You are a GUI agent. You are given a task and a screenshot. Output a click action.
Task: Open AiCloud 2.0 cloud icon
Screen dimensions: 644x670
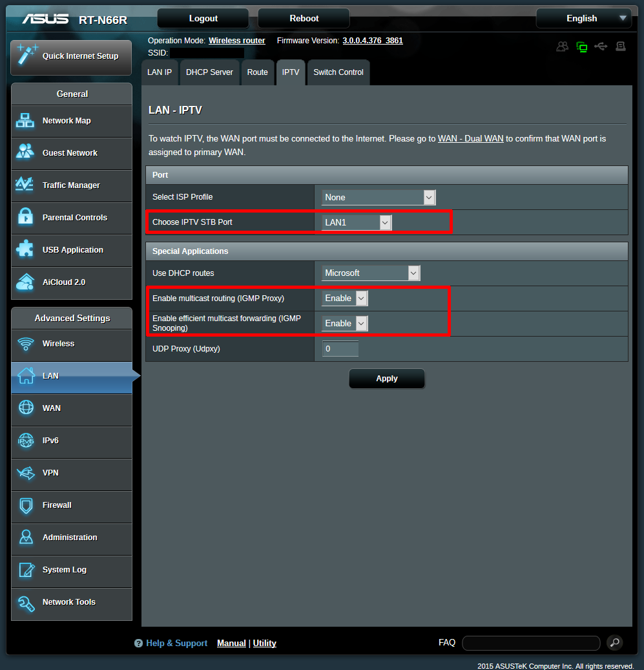tap(25, 282)
